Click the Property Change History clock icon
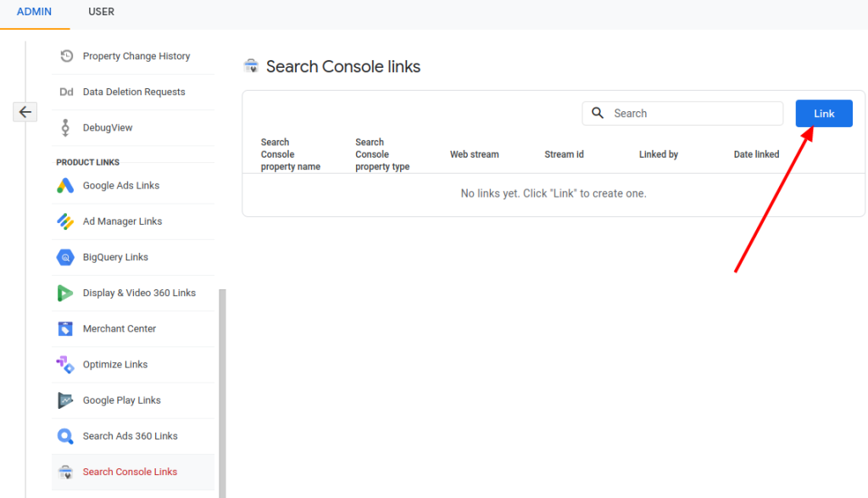The image size is (868, 498). click(66, 56)
